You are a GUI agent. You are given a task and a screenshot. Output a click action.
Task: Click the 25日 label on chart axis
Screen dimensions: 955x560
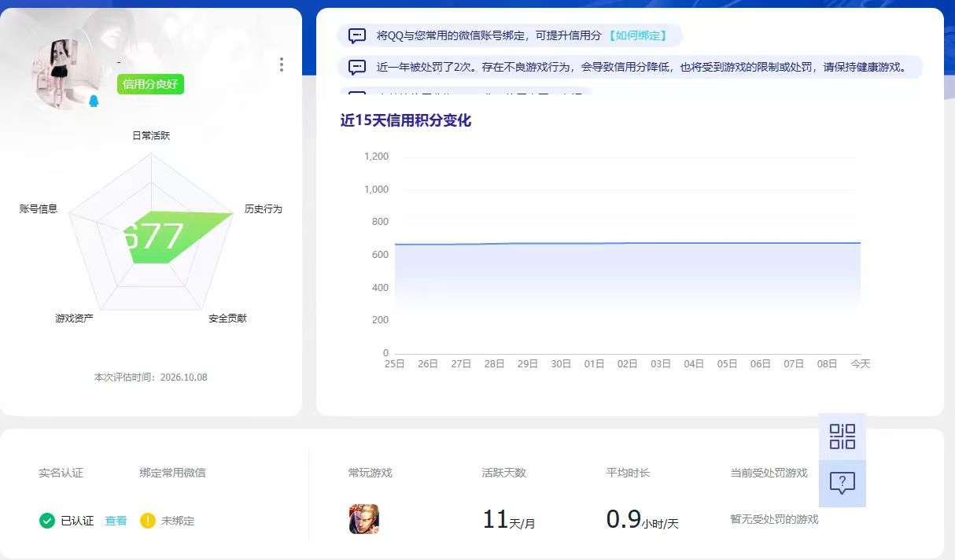pyautogui.click(x=395, y=364)
